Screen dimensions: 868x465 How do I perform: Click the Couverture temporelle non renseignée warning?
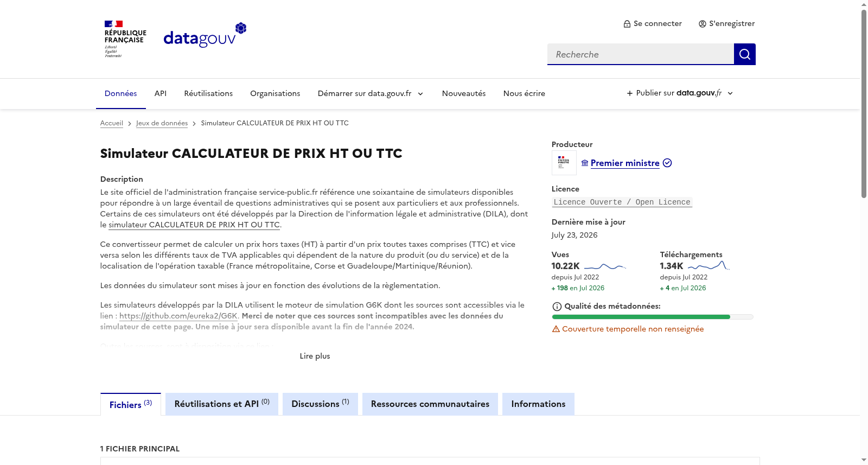click(x=628, y=329)
